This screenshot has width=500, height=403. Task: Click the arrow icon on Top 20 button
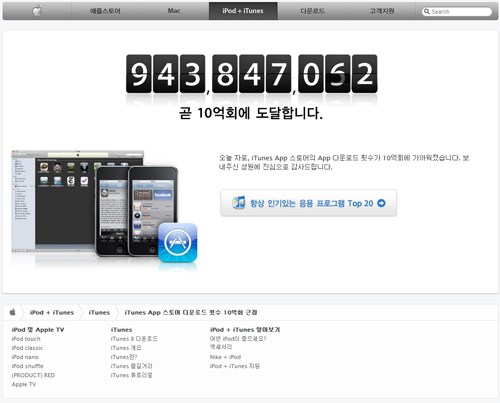point(381,203)
